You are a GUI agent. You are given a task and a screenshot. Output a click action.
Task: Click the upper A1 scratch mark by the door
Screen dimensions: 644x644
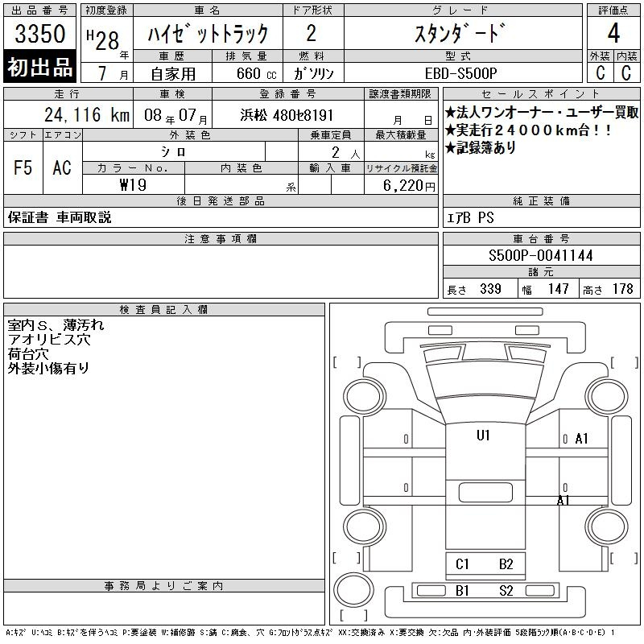tap(581, 439)
